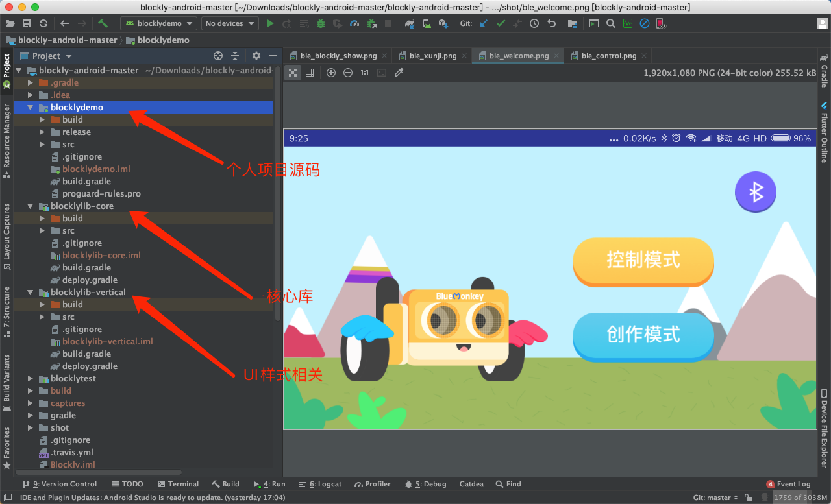
Task: Click the Open file toolbar icon
Action: (x=10, y=23)
